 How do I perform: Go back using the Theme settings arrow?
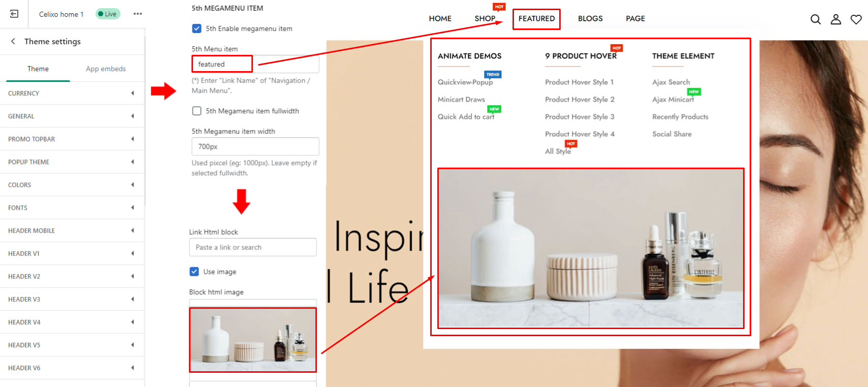13,41
